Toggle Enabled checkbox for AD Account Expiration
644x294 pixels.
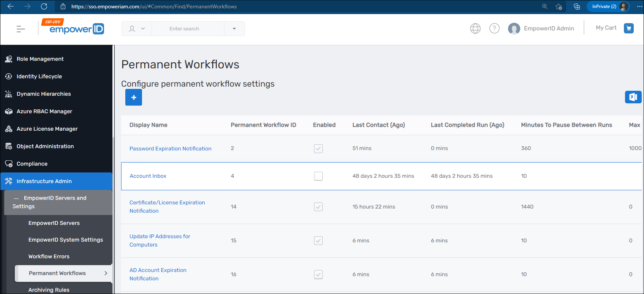tap(319, 275)
